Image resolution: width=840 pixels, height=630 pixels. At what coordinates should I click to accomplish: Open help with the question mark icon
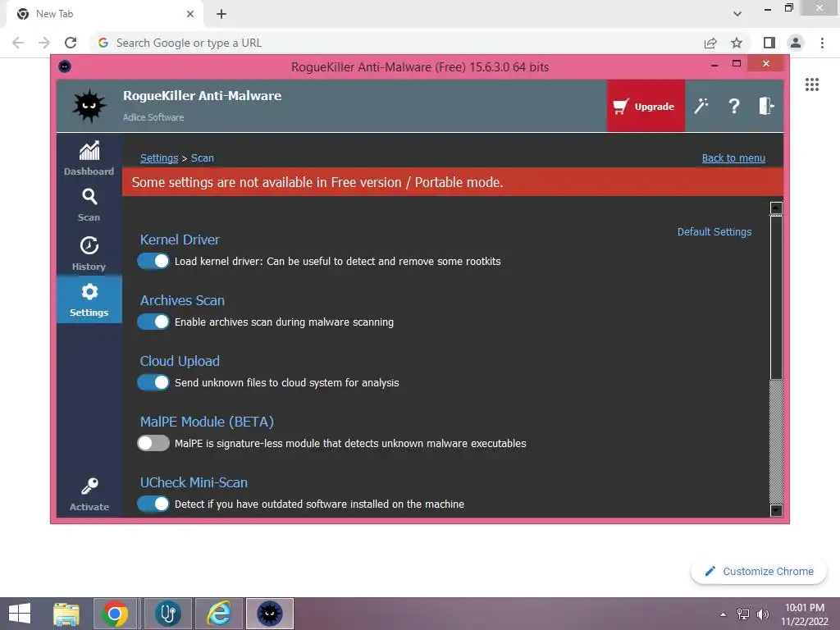click(734, 106)
